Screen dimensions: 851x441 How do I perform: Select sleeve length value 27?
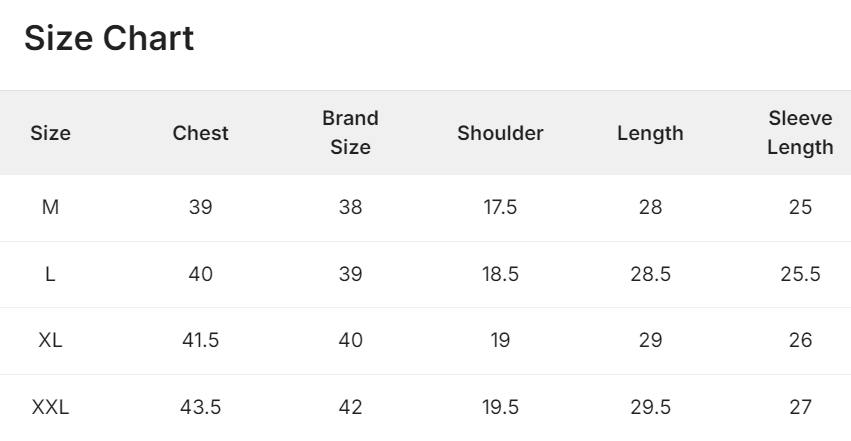(801, 407)
